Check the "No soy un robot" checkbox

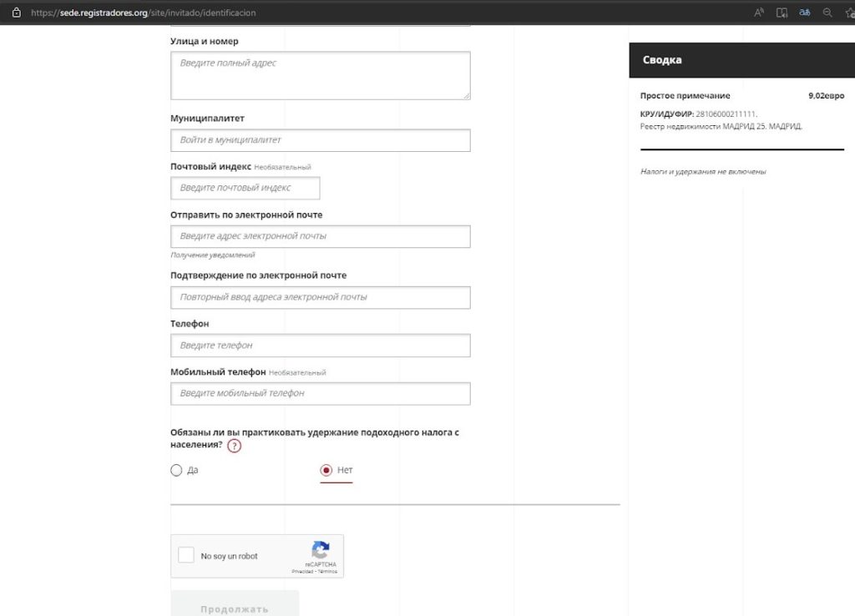coord(186,556)
